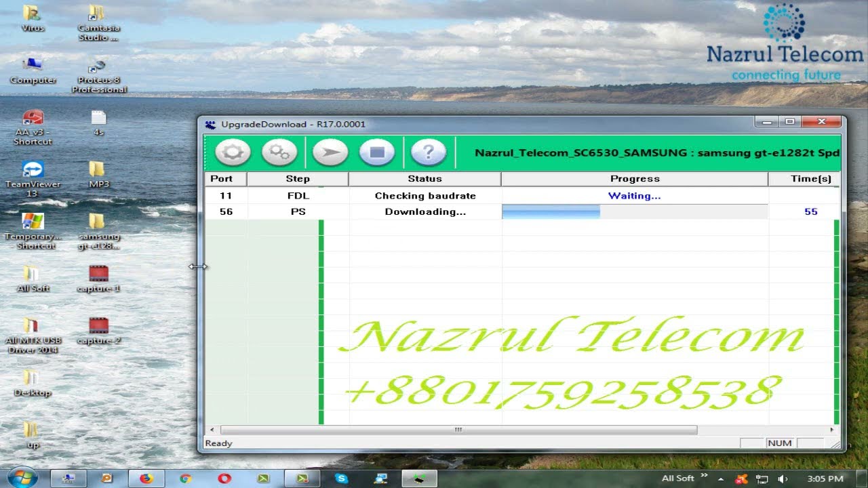
Task: Select the 'up' folder on desktop
Action: [33, 435]
